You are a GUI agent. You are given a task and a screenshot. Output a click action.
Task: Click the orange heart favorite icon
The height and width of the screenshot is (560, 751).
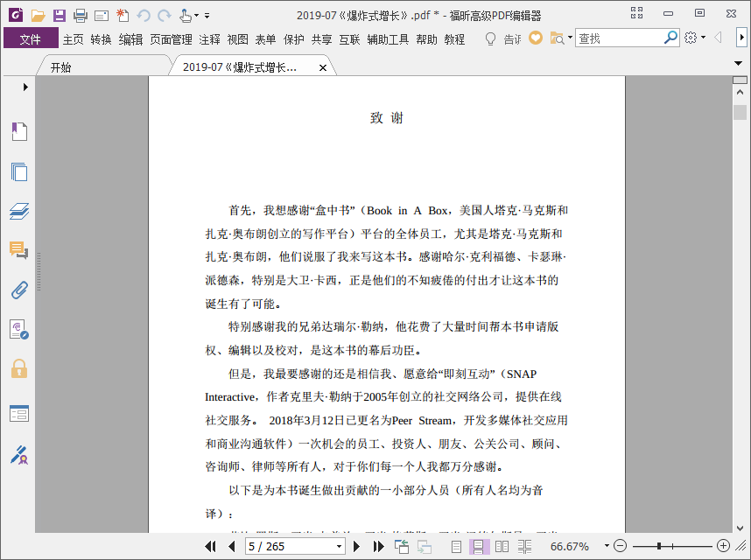coord(536,38)
